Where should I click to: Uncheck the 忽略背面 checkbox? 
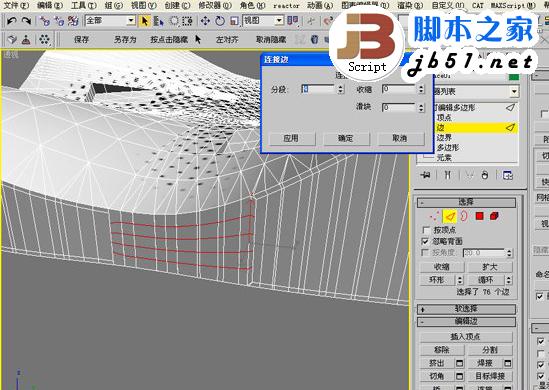coord(426,242)
